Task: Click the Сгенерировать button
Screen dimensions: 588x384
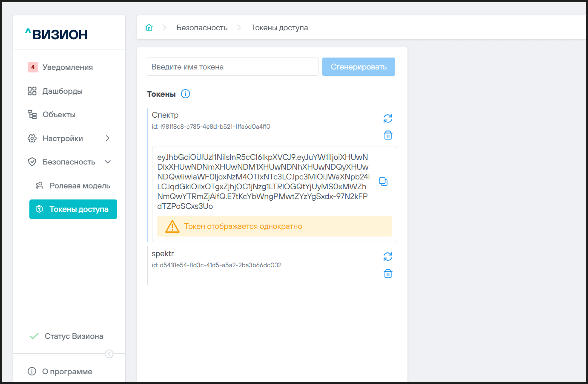Action: point(359,67)
